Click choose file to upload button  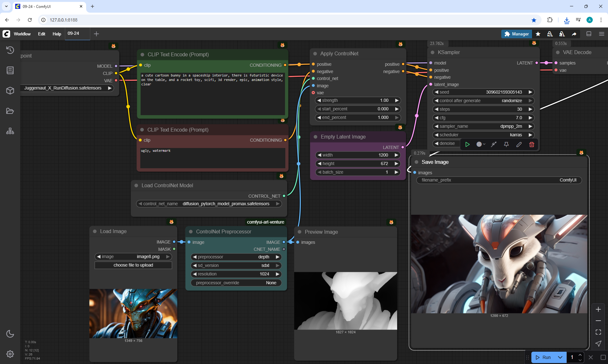(x=133, y=265)
